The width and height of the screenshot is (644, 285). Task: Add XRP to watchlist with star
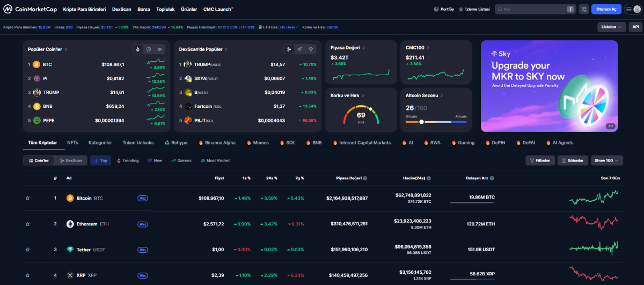tap(27, 275)
